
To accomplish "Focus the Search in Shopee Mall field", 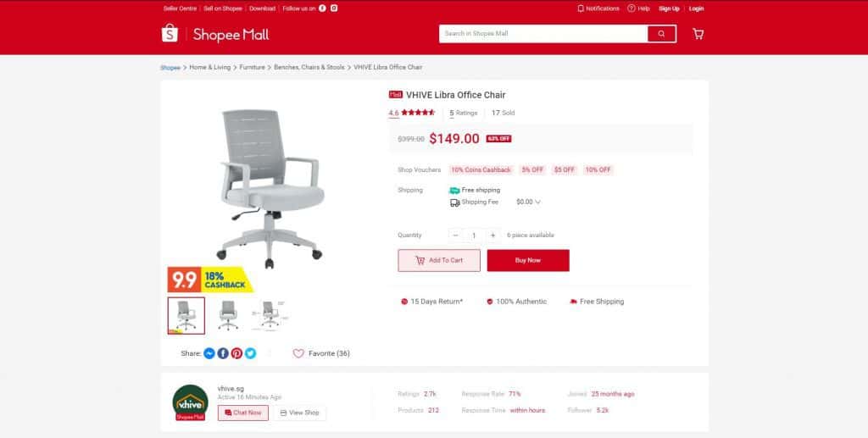I will [543, 34].
